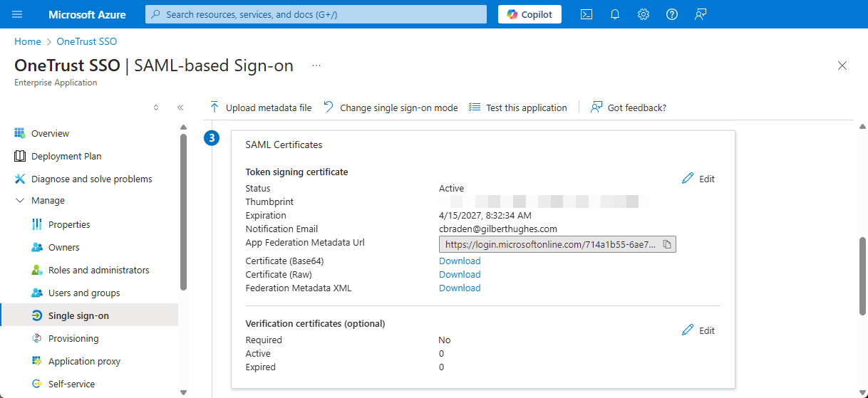Click the search resources input field
868x398 pixels.
316,14
